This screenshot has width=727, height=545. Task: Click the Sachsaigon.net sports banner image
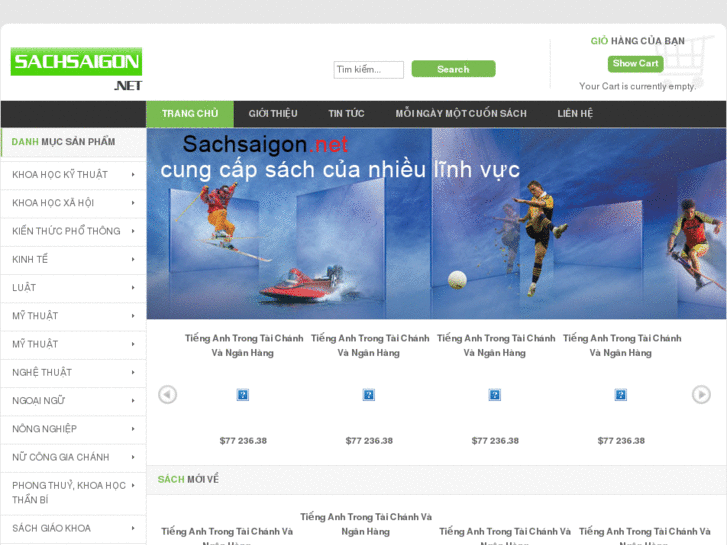(436, 224)
